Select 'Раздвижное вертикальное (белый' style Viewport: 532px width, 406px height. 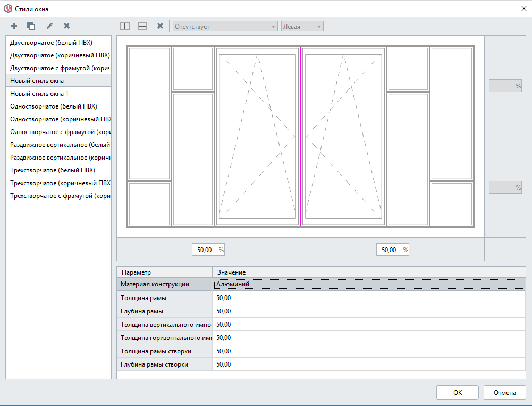pos(58,145)
